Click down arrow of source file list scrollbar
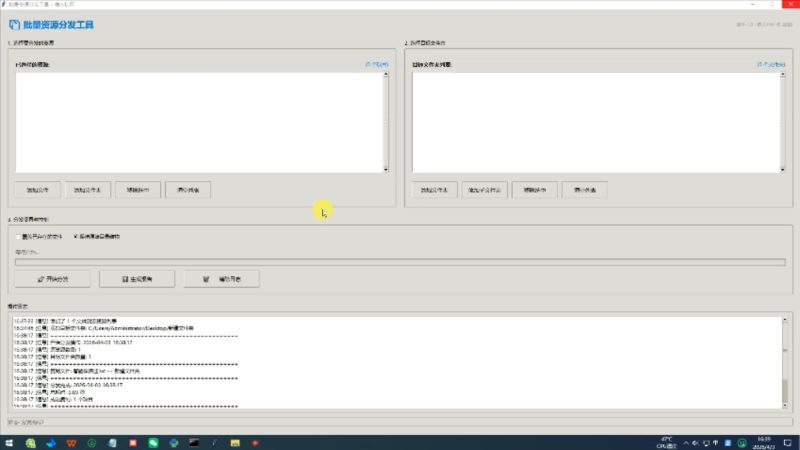 point(386,170)
